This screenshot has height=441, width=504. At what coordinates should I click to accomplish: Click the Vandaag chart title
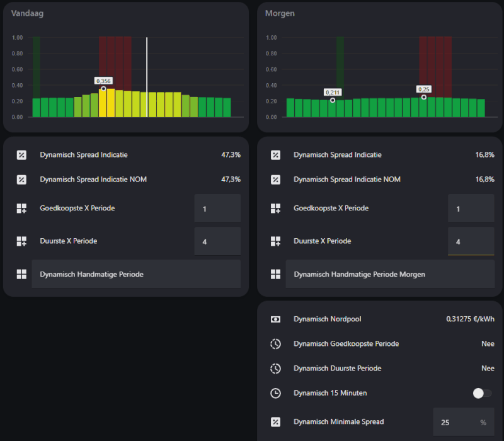pos(27,13)
